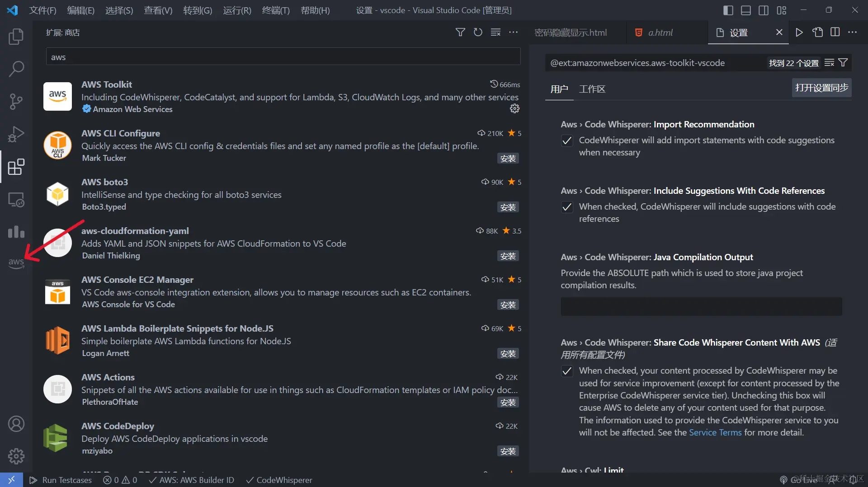Refresh the extensions list
Image resolution: width=868 pixels, height=487 pixels.
[478, 32]
